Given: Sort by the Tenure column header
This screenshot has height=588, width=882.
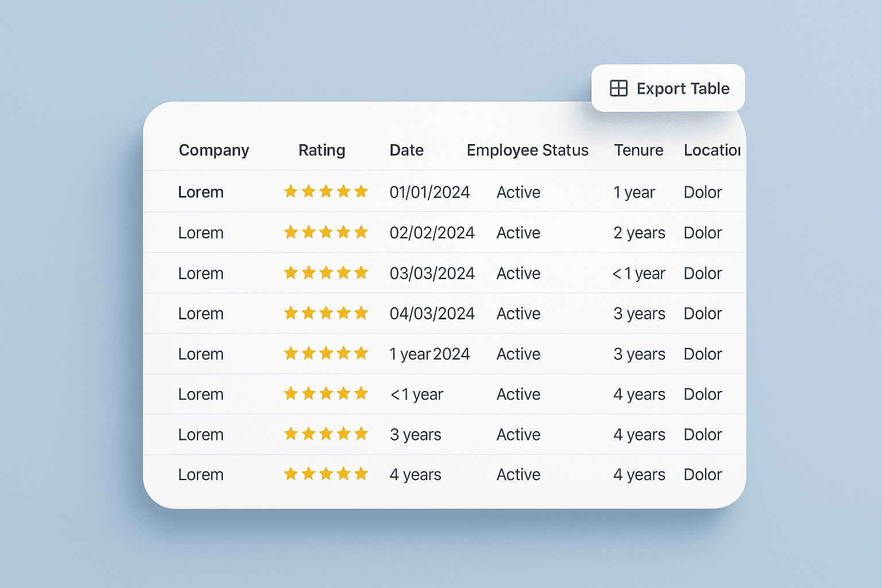Looking at the screenshot, I should 639,150.
